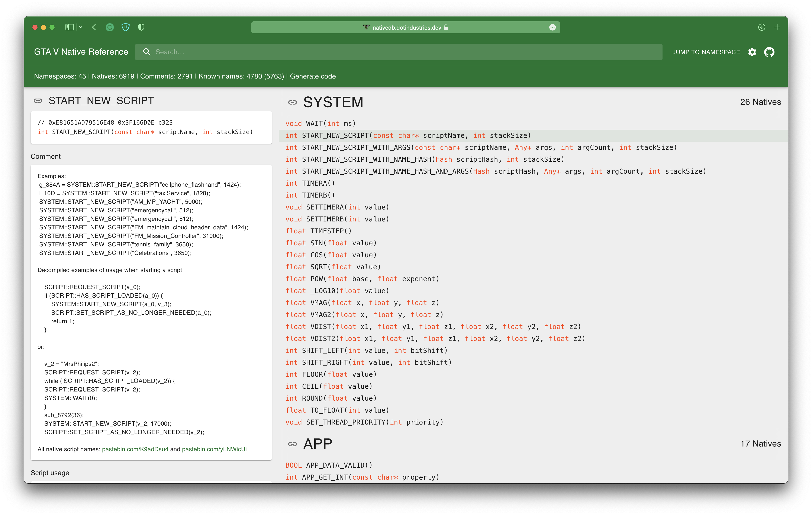The width and height of the screenshot is (812, 515).
Task: Click the Generate code link
Action: pos(312,76)
